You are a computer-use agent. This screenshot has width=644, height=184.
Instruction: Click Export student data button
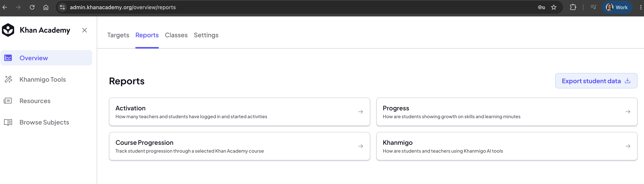tap(596, 81)
